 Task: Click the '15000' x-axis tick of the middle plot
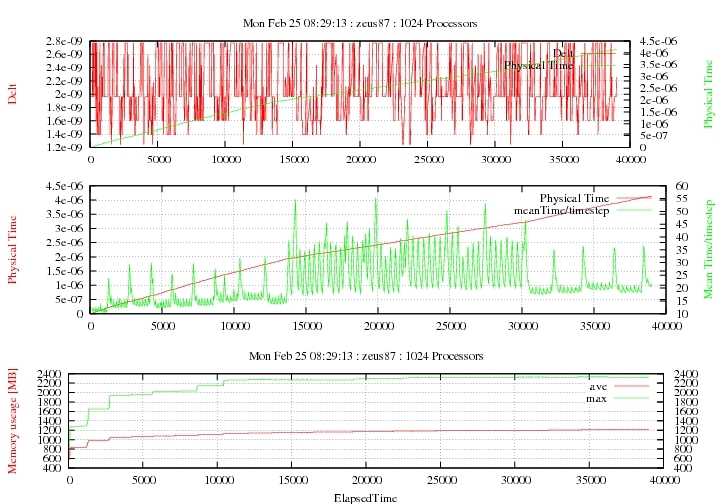coord(307,326)
